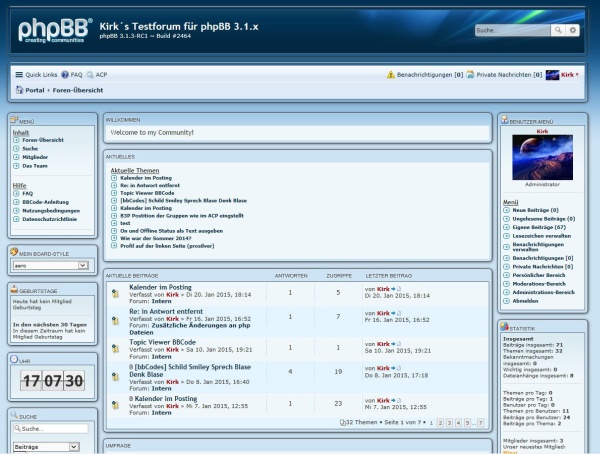Click the search magnifier button in header
Viewport: 600px width, 454px height.
(x=558, y=31)
